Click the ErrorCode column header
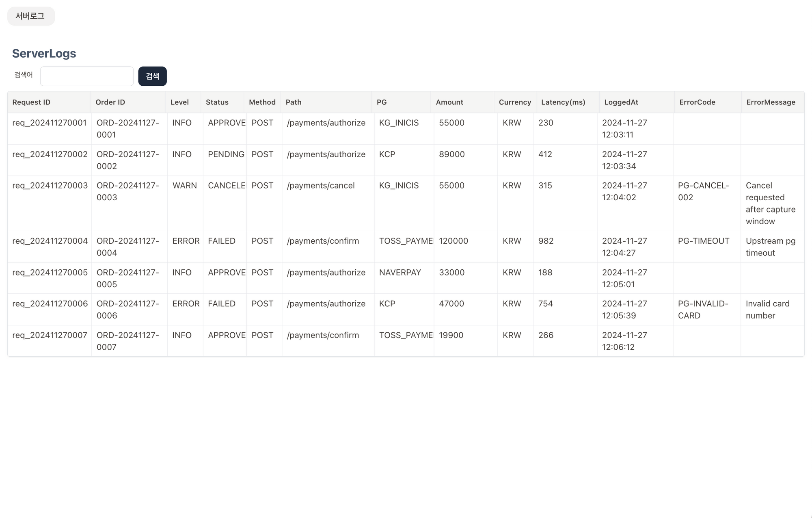Image resolution: width=812 pixels, height=518 pixels. 697,102
